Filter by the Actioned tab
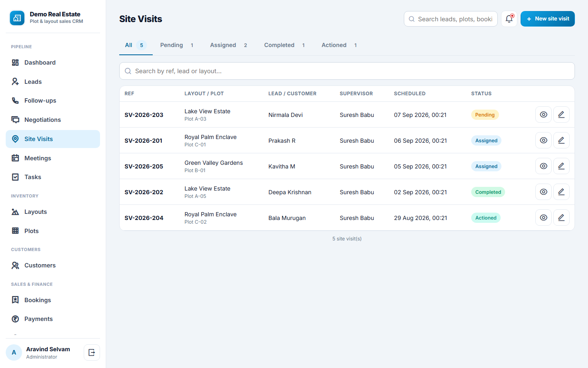This screenshot has height=368, width=588. (x=339, y=45)
